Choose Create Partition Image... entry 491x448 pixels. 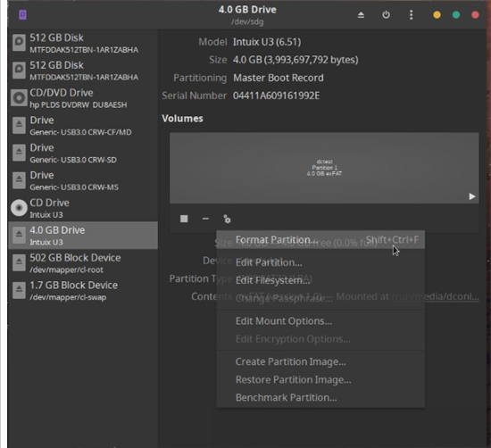click(x=320, y=361)
